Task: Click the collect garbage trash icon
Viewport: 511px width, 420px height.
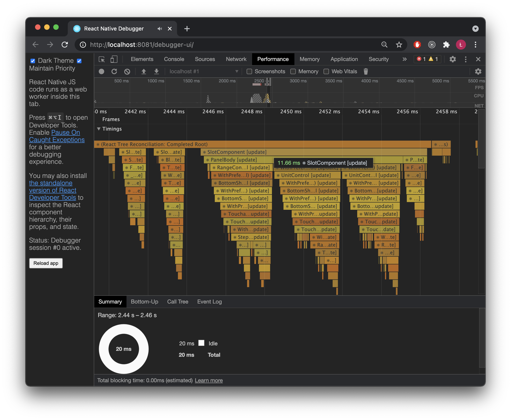Action: point(366,72)
